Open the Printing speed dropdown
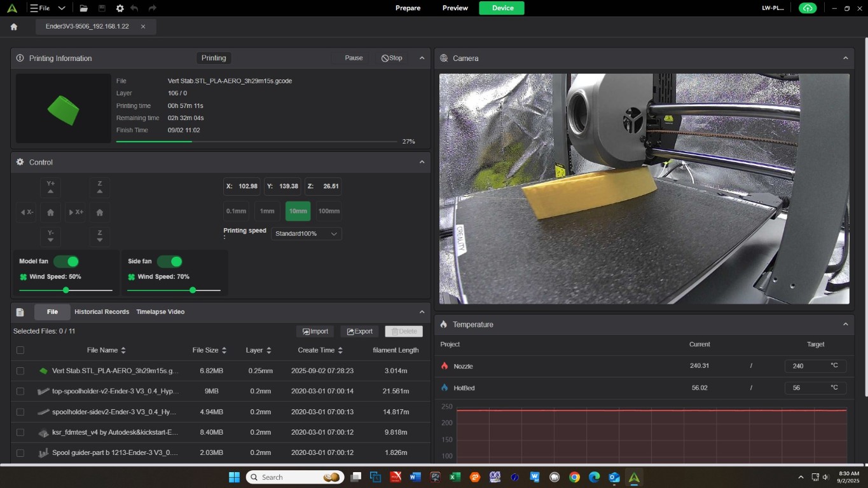The width and height of the screenshot is (868, 488). (x=307, y=234)
